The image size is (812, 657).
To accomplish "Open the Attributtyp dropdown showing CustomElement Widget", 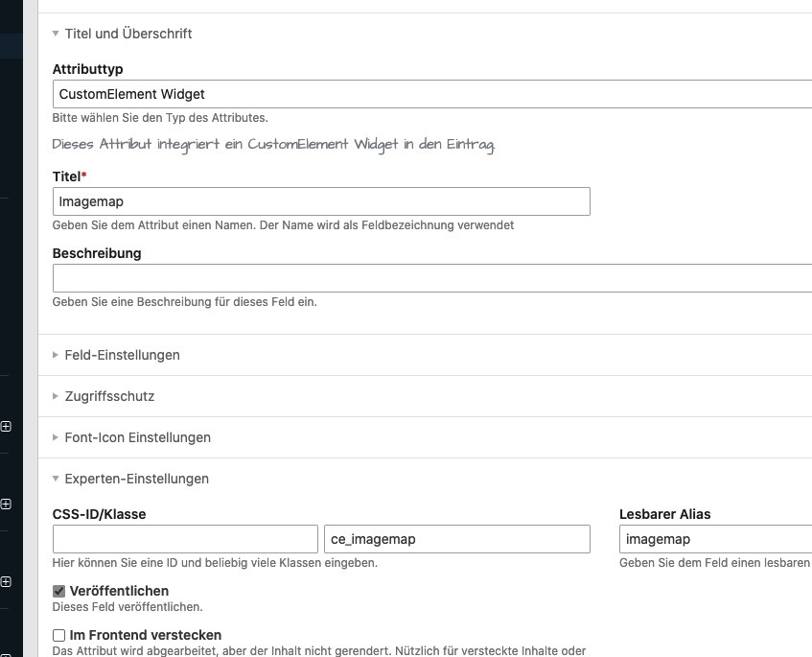I will 431,94.
